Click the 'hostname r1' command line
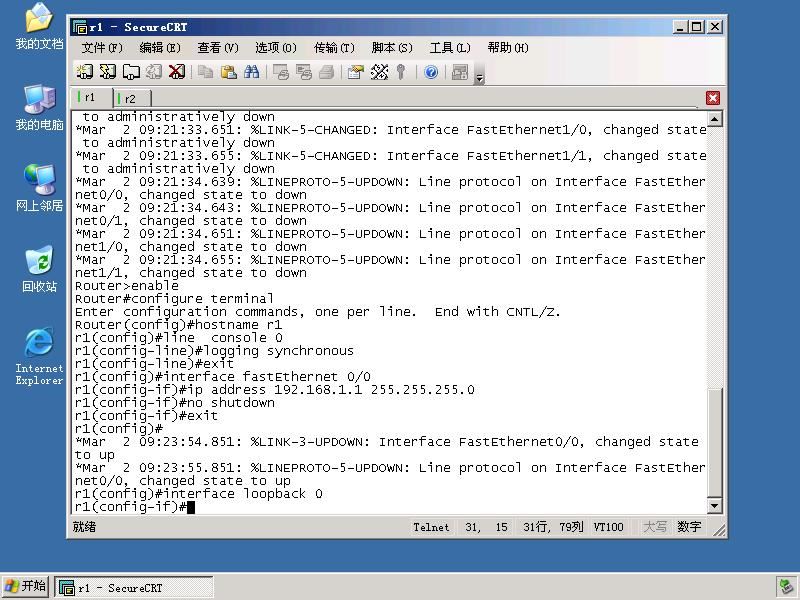Viewport: 800px width, 600px height. tap(179, 325)
